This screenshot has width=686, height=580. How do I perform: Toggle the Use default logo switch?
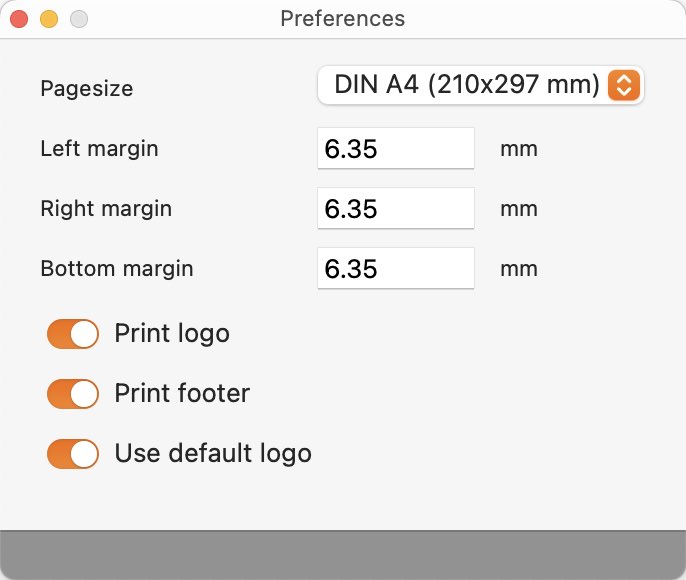click(73, 454)
